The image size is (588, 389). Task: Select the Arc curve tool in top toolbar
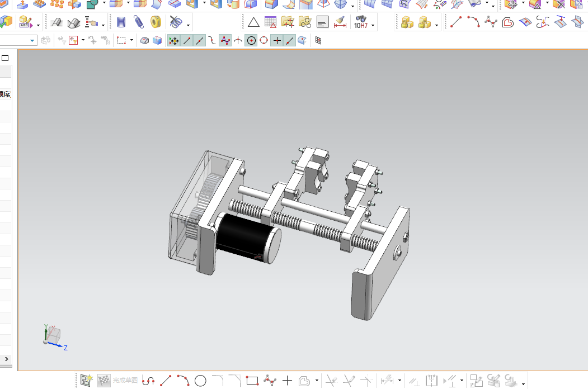[473, 22]
